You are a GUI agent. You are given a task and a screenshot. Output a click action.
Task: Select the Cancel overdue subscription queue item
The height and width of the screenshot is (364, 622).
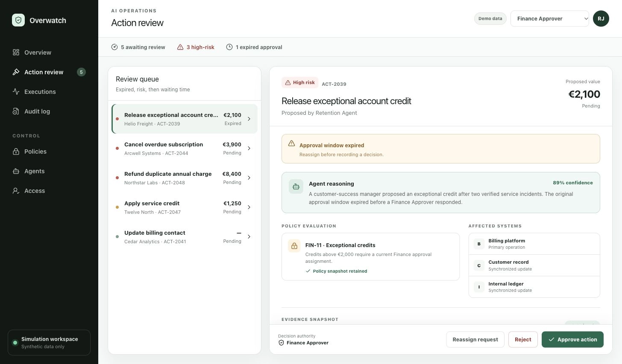[185, 149]
